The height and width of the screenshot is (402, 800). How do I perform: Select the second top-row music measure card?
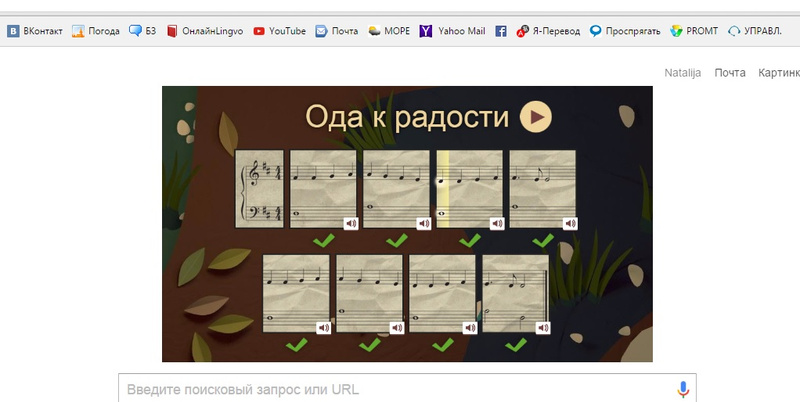tap(396, 189)
